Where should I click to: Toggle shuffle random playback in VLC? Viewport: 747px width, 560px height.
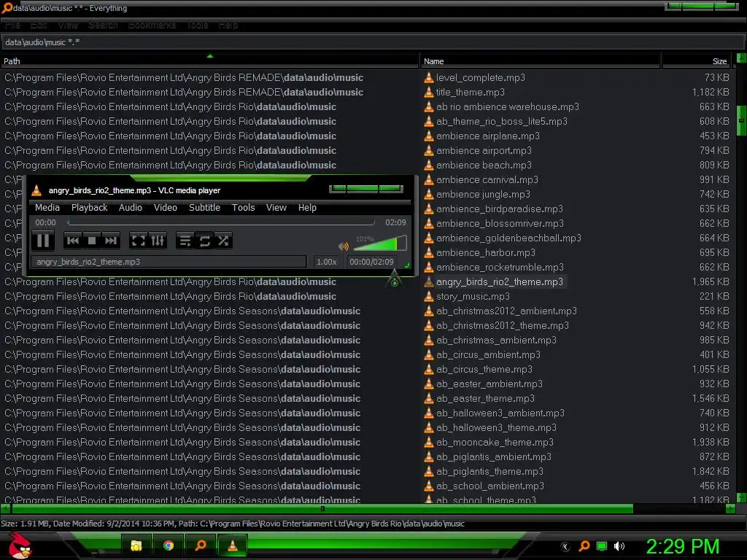pos(223,241)
